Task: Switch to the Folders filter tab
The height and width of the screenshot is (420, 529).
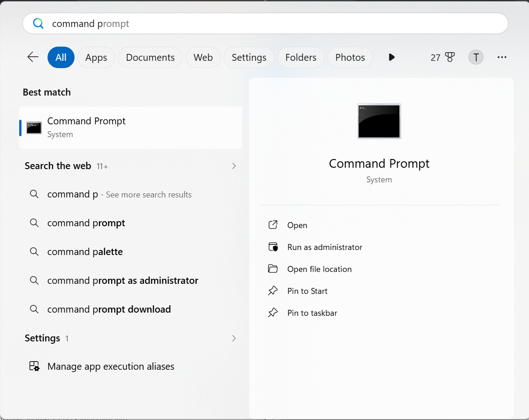Action: [301, 57]
